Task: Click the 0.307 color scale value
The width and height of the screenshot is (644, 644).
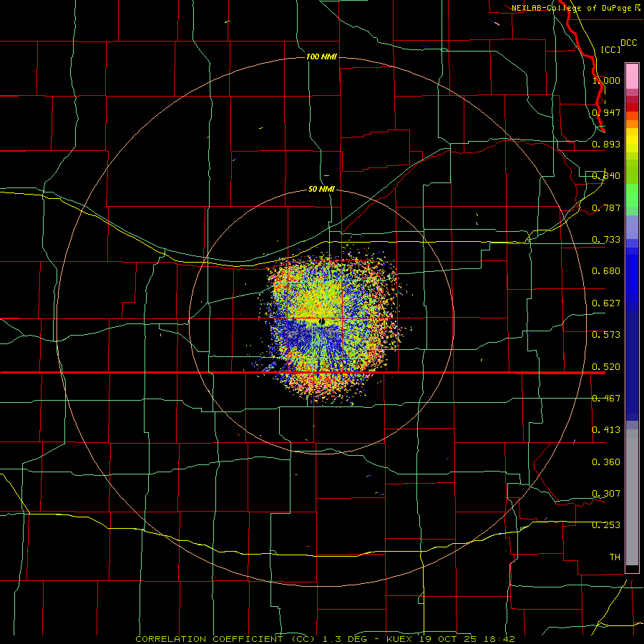Action: click(x=606, y=494)
